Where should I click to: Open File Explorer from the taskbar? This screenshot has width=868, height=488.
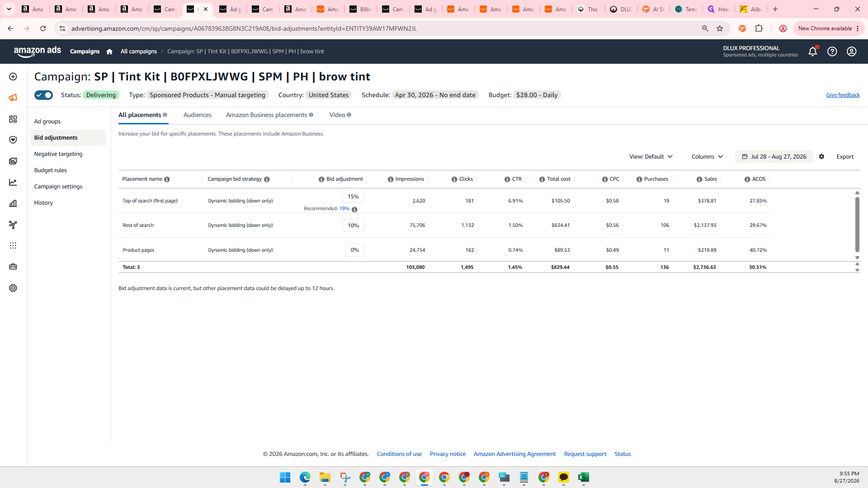(x=325, y=478)
